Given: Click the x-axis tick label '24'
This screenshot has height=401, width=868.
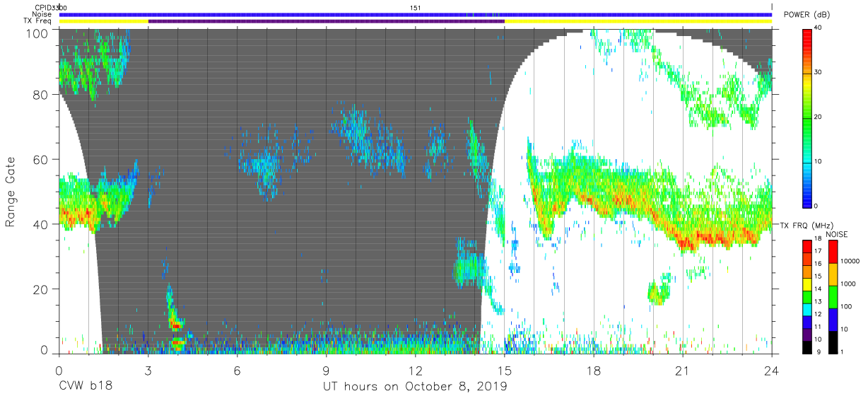Looking at the screenshot, I should (772, 370).
